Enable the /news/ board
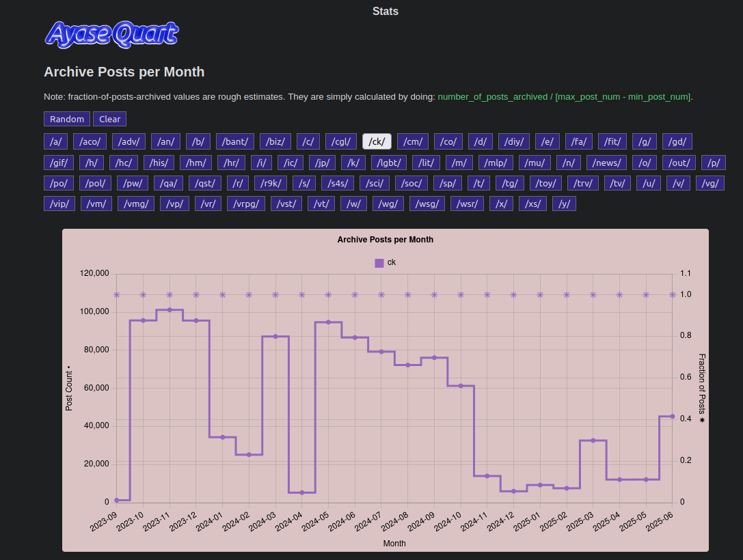The image size is (743, 560). coord(606,163)
